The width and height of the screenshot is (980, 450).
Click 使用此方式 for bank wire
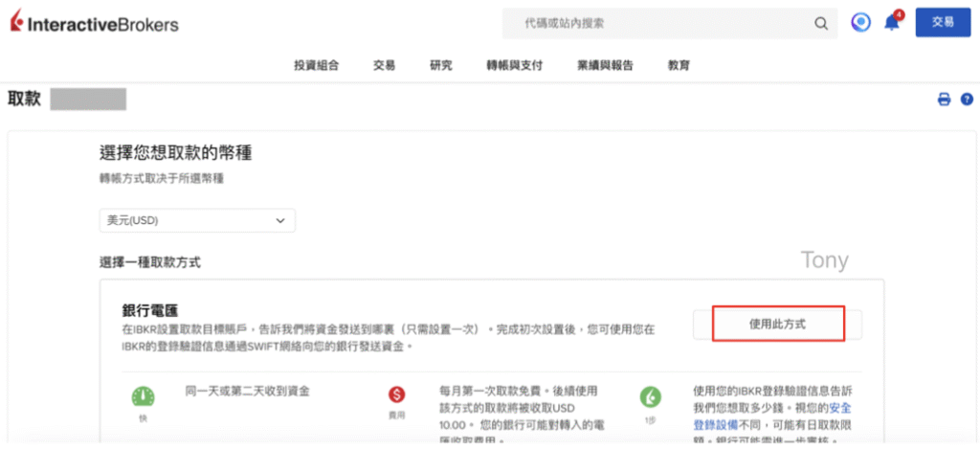(777, 325)
